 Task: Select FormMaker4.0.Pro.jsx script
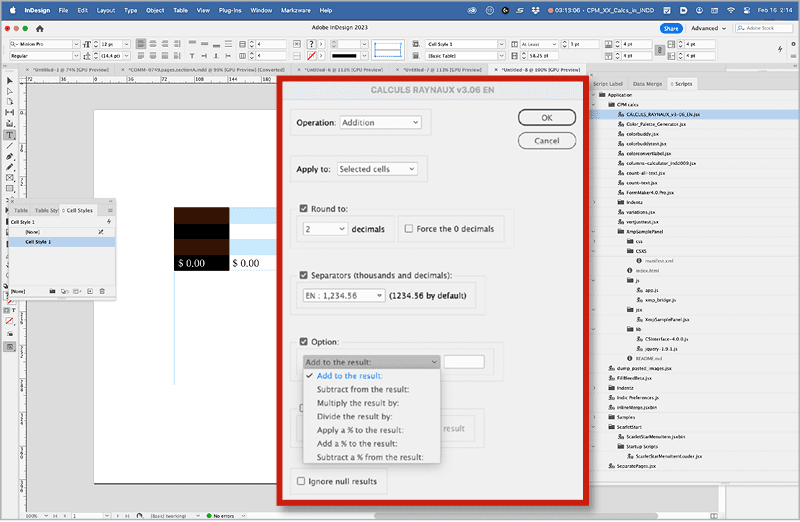649,192
